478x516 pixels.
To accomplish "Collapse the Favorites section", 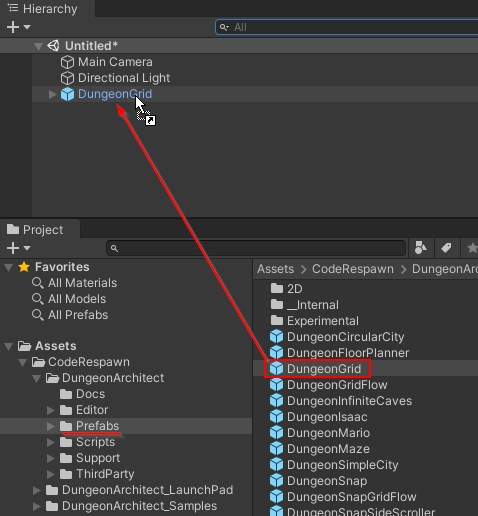I will [9, 267].
